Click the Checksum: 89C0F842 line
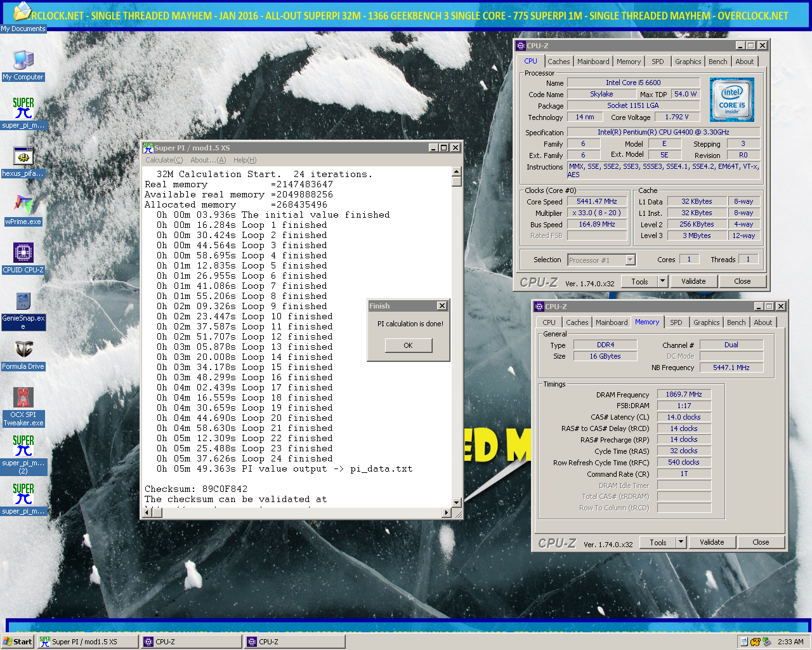Viewport: 812px width, 650px height. click(x=196, y=489)
